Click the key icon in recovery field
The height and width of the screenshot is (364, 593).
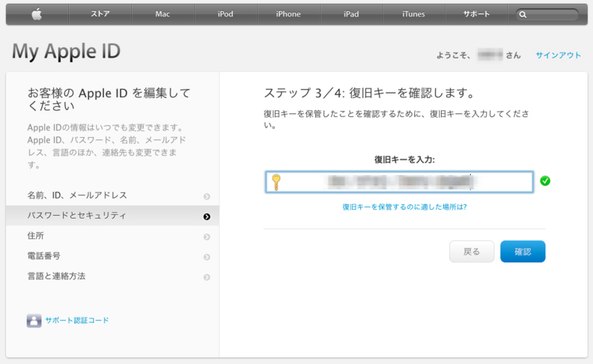click(x=276, y=182)
